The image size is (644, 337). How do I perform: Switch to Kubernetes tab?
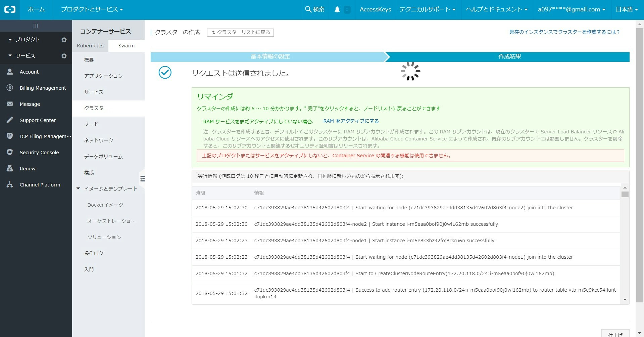click(90, 46)
